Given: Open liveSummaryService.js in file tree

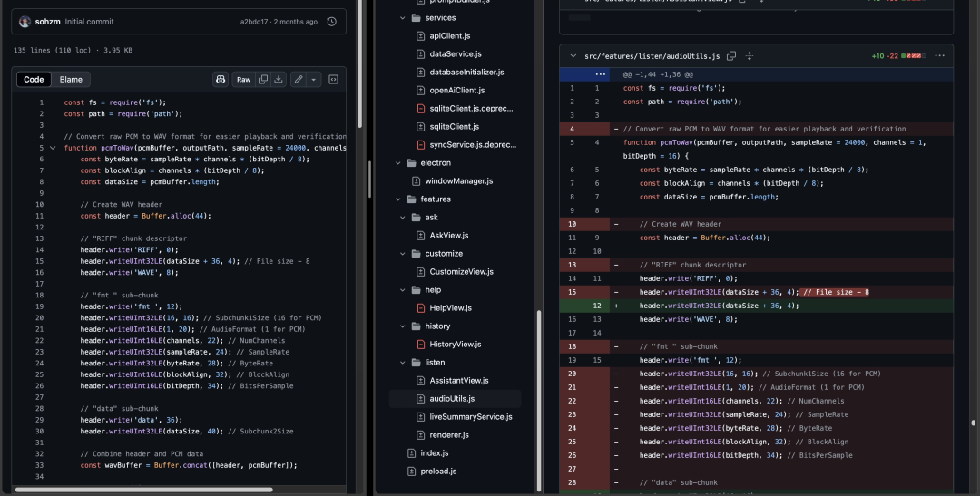Looking at the screenshot, I should click(x=471, y=417).
